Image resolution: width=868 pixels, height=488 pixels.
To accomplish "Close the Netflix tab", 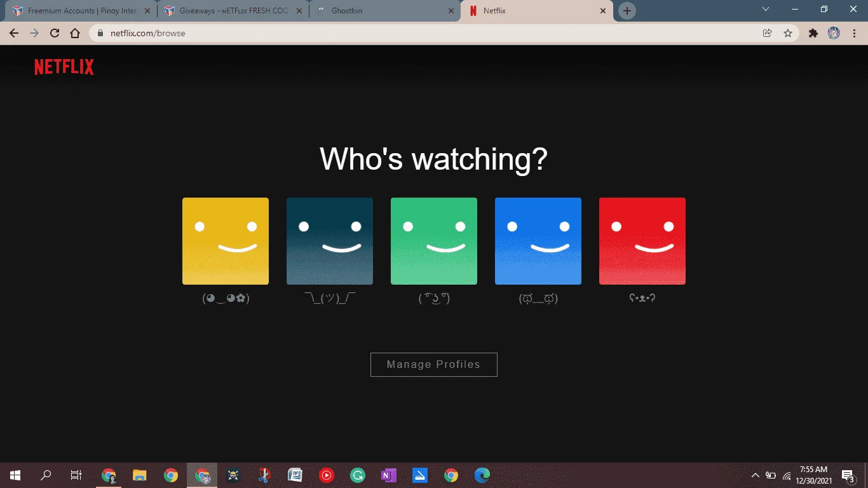I will coord(603,11).
